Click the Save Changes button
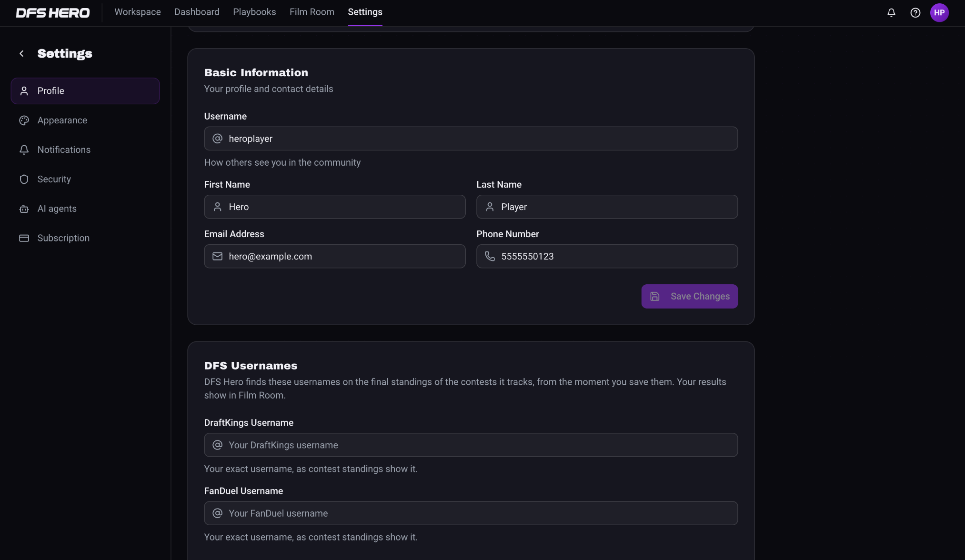The height and width of the screenshot is (560, 965). click(x=689, y=296)
